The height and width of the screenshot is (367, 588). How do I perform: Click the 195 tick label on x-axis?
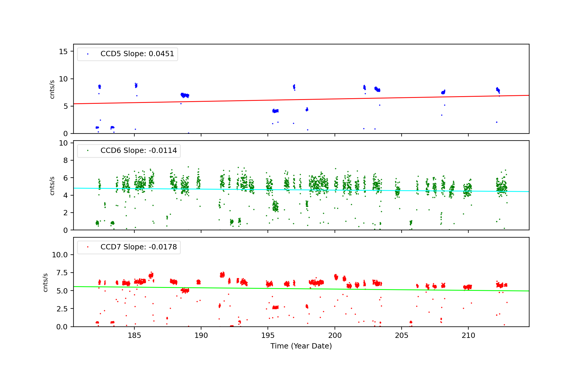pos(268,336)
